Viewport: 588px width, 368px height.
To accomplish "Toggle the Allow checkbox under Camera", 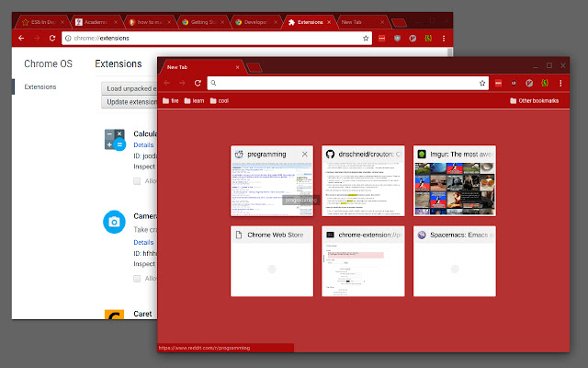I will click(137, 277).
